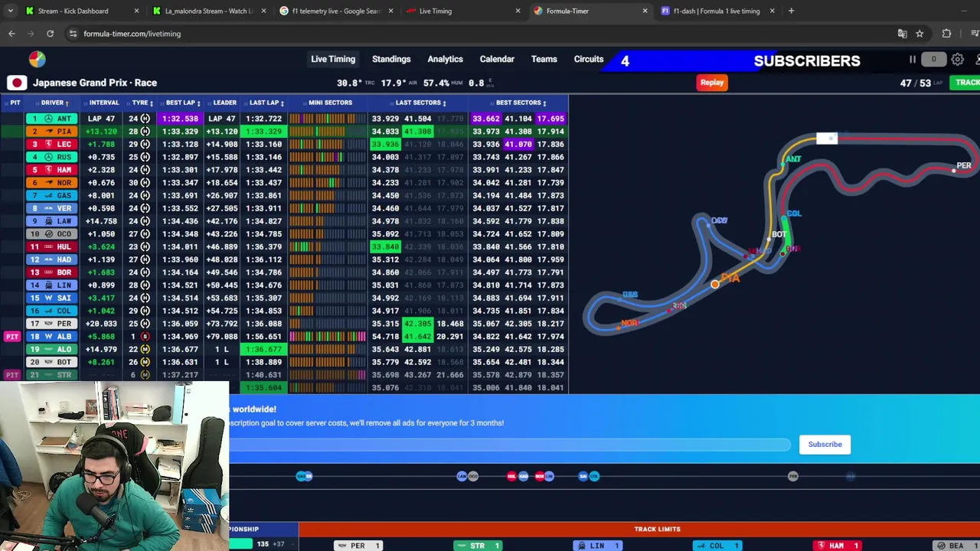The height and width of the screenshot is (551, 980).
Task: Select driver BOR in position 13
Action: 51,272
